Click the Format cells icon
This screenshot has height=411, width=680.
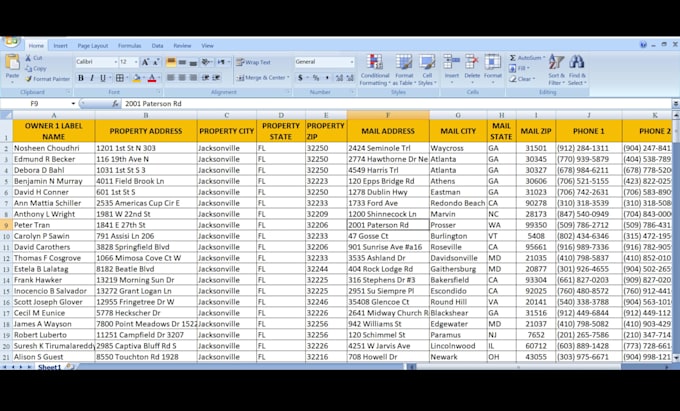pyautogui.click(x=493, y=62)
